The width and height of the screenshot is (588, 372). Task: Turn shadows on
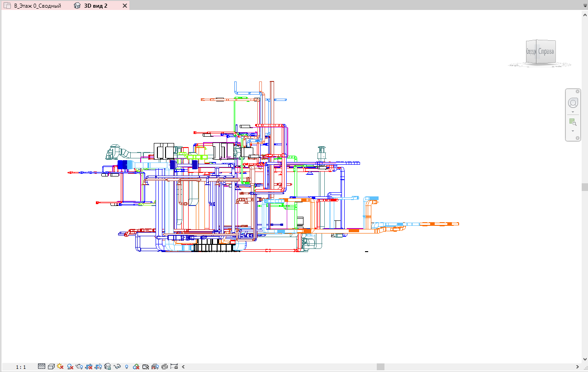point(69,367)
